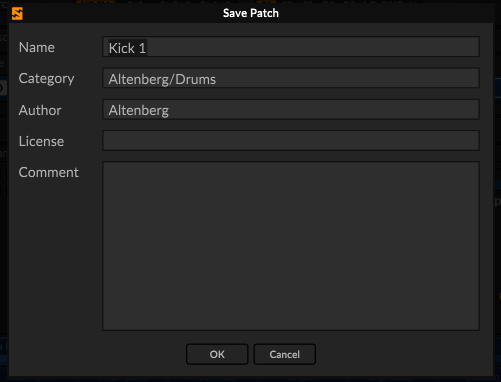The width and height of the screenshot is (501, 382).
Task: Click the Altenberg author text
Action: [x=139, y=110]
